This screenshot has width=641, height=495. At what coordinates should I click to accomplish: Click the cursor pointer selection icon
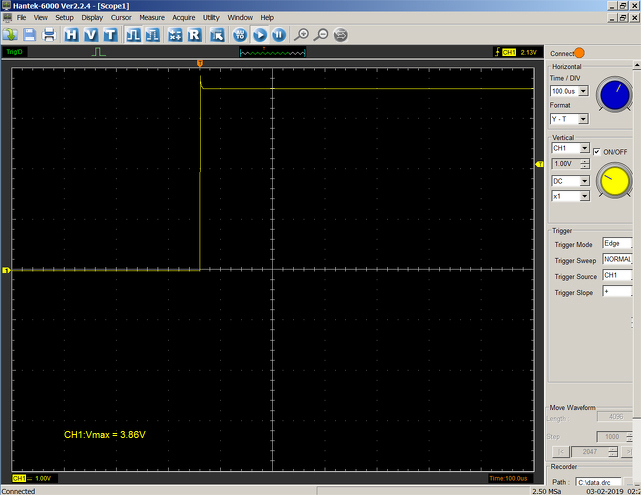217,35
